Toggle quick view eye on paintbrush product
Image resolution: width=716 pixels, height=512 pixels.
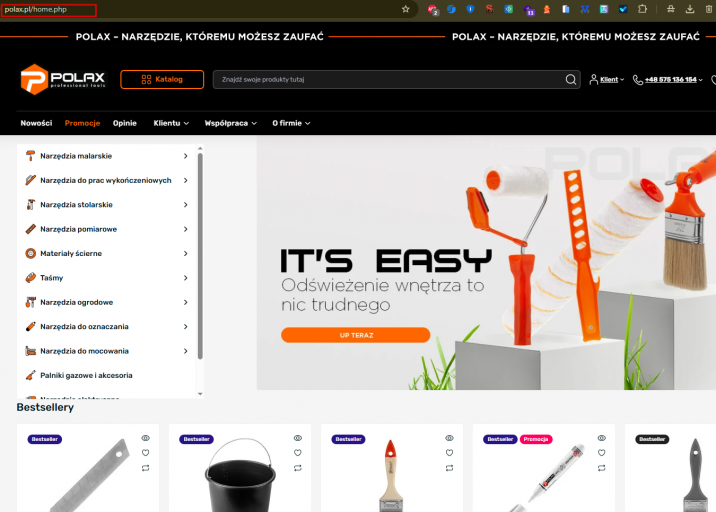click(449, 438)
